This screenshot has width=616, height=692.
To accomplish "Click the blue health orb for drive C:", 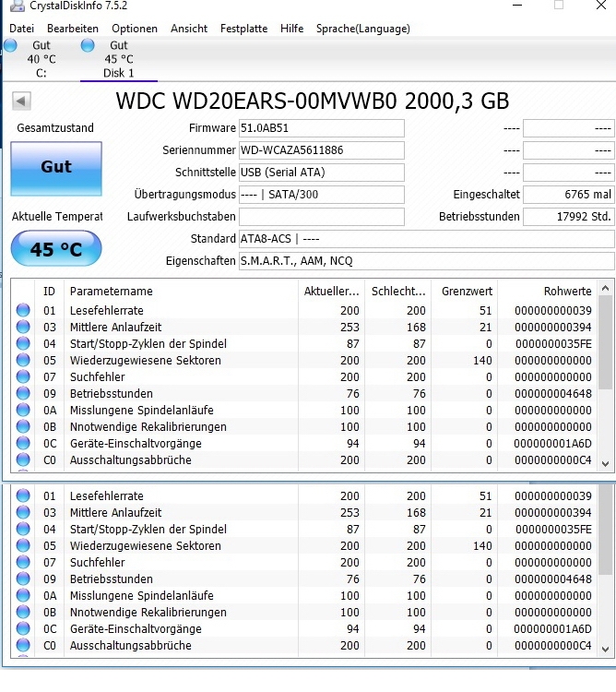I will 10,45.
